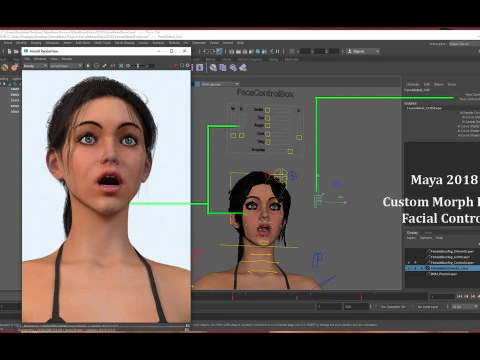Click the Open Scene folder icon in status line

pyautogui.click(x=16, y=51)
